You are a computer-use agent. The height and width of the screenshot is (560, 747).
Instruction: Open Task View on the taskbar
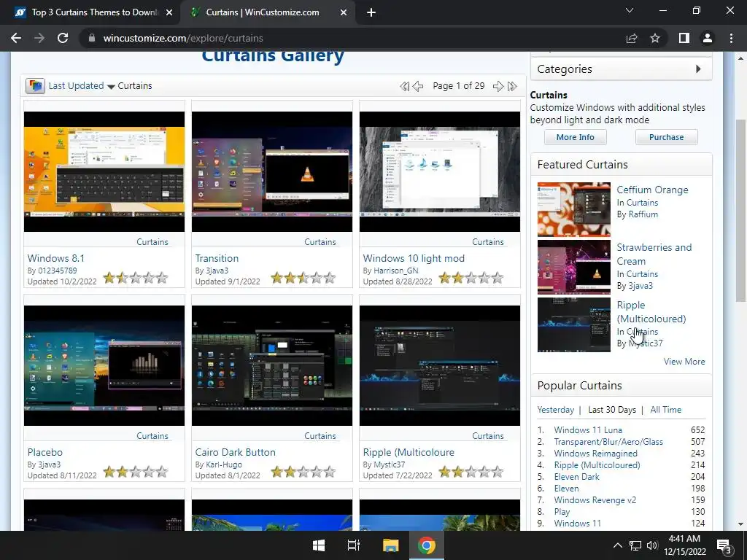coord(354,545)
